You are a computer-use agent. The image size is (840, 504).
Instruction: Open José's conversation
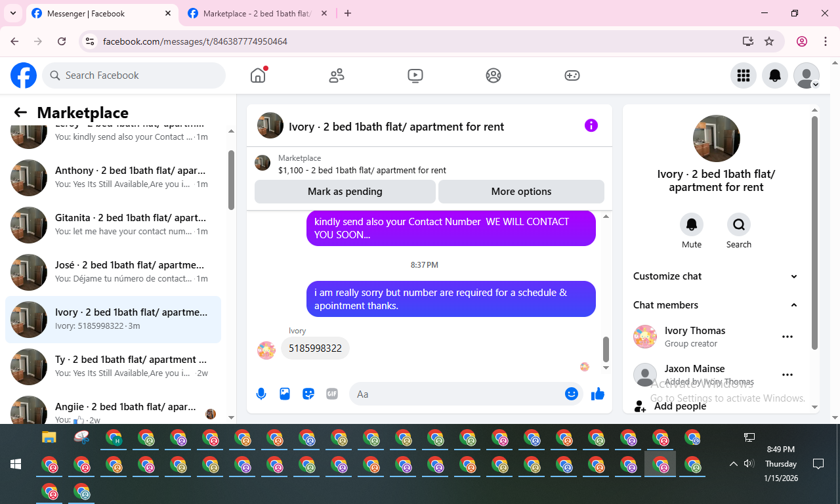click(x=113, y=272)
